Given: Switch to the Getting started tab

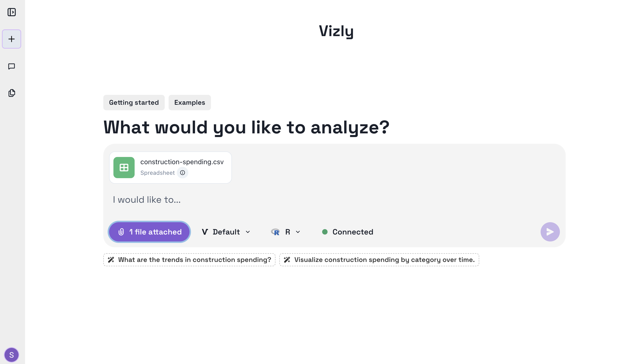Looking at the screenshot, I should (134, 103).
